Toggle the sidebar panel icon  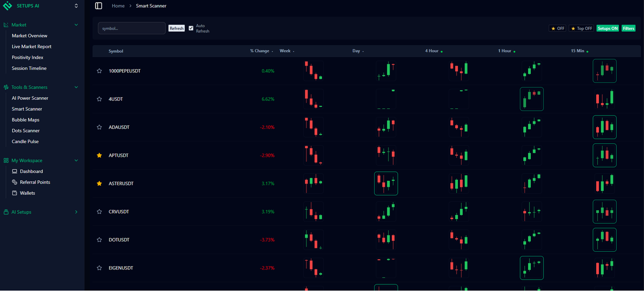point(98,5)
